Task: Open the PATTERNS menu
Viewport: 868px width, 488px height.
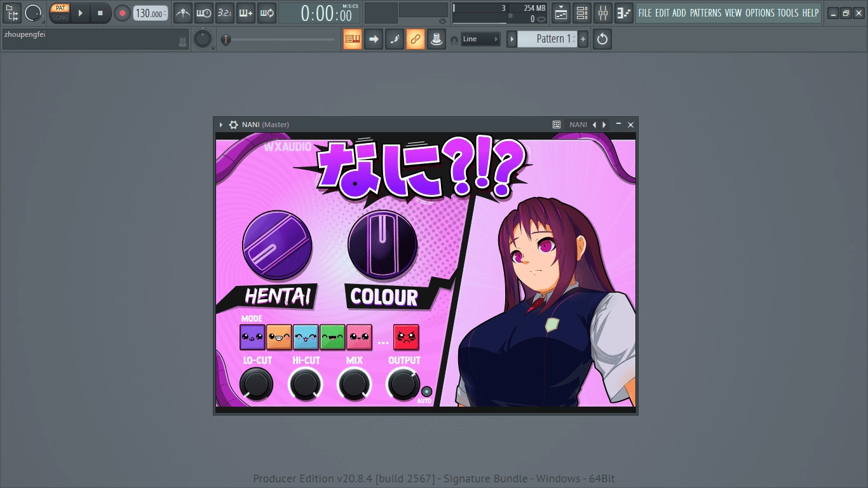Action: pyautogui.click(x=705, y=13)
